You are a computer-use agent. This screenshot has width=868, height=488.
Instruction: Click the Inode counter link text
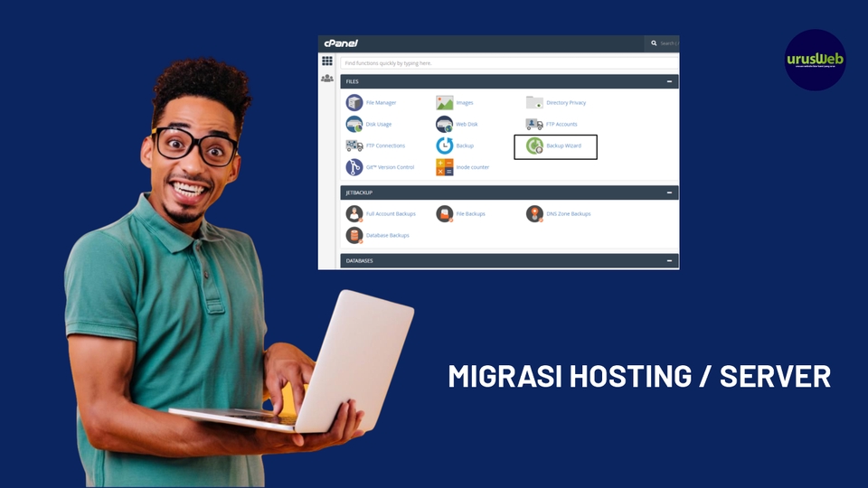472,167
